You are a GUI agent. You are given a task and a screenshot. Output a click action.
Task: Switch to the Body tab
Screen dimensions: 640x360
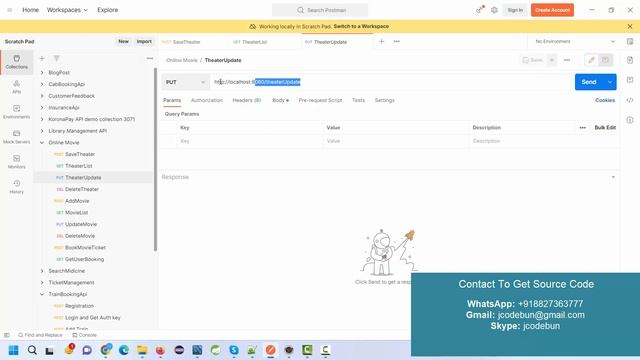click(x=280, y=100)
